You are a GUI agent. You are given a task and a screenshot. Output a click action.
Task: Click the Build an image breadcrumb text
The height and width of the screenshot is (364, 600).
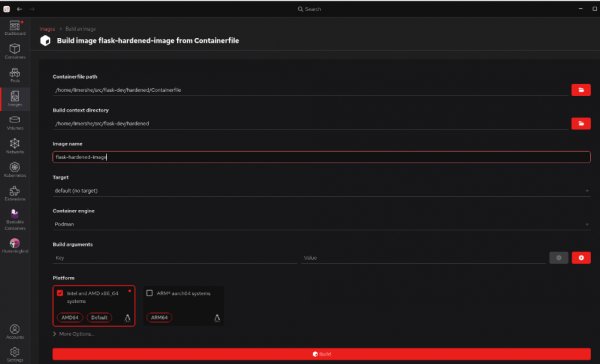coord(80,29)
